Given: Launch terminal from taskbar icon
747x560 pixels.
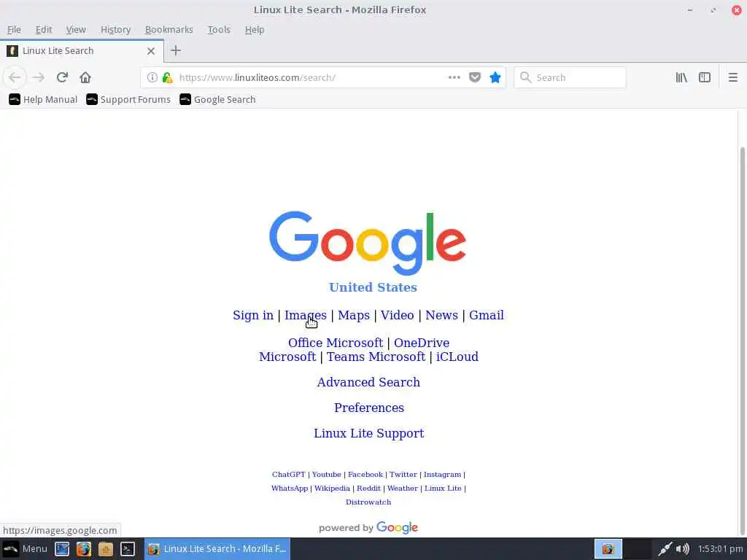Looking at the screenshot, I should tap(128, 548).
